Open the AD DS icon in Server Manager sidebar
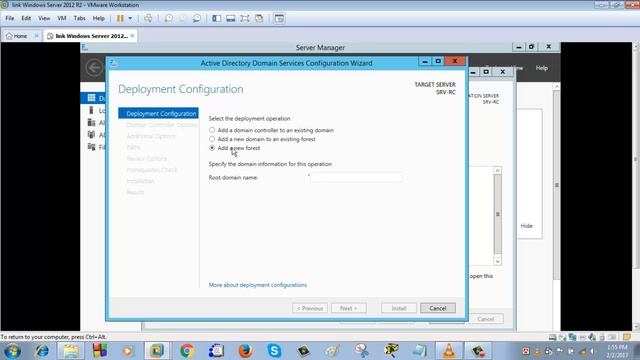Image resolution: width=640 pixels, height=360 pixels. (91, 135)
